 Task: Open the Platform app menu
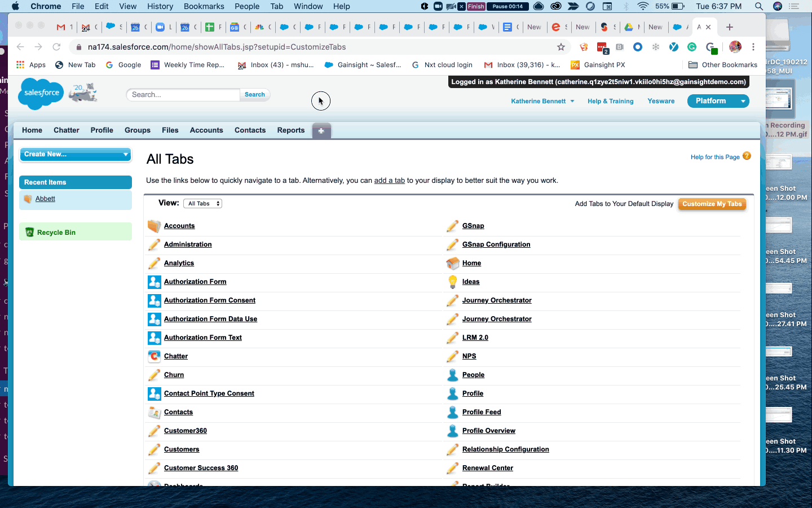718,101
